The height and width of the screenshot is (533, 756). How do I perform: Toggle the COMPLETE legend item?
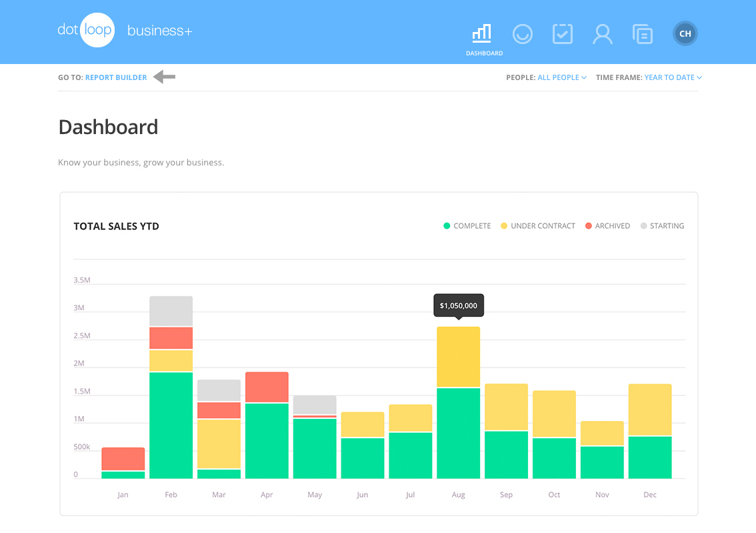point(467,225)
